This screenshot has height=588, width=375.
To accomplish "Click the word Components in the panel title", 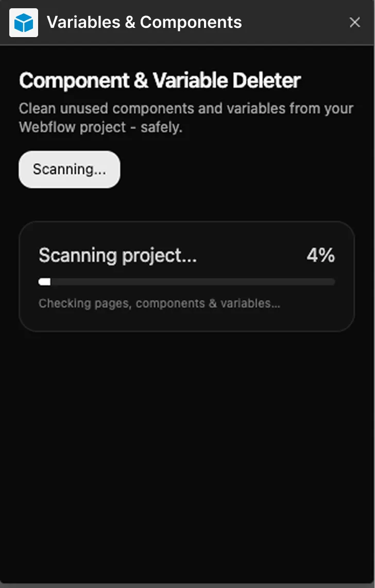I will [191, 23].
